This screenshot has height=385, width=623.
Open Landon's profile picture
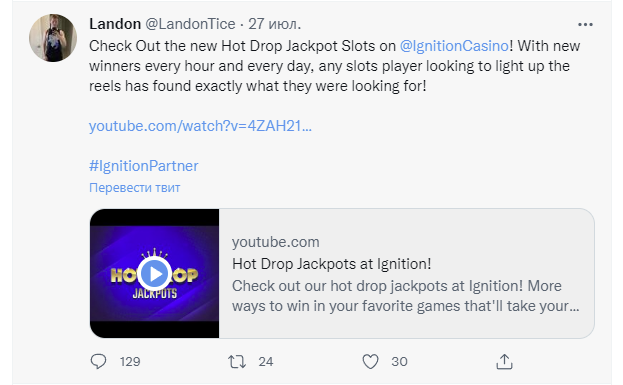point(53,38)
